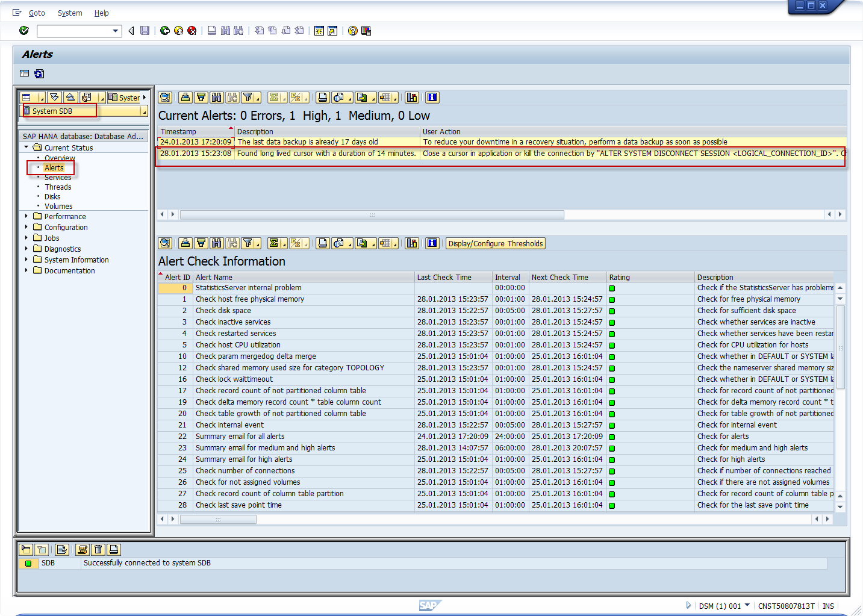The image size is (863, 616).
Task: Expand the System Information folder node
Action: pyautogui.click(x=26, y=260)
